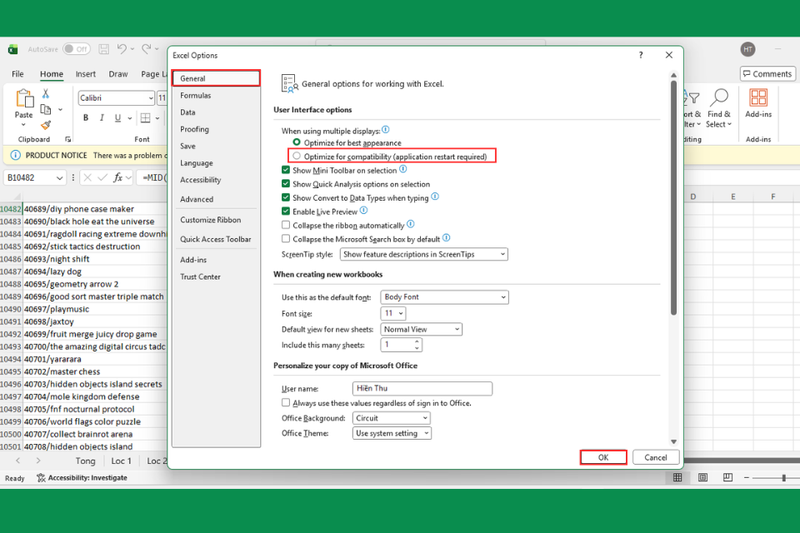Click the Help question mark in Excel Options
This screenshot has width=800, height=533.
pos(641,55)
